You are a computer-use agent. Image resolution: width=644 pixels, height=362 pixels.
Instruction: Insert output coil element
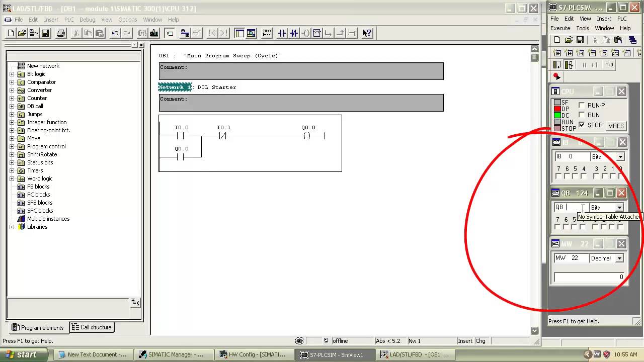click(305, 33)
